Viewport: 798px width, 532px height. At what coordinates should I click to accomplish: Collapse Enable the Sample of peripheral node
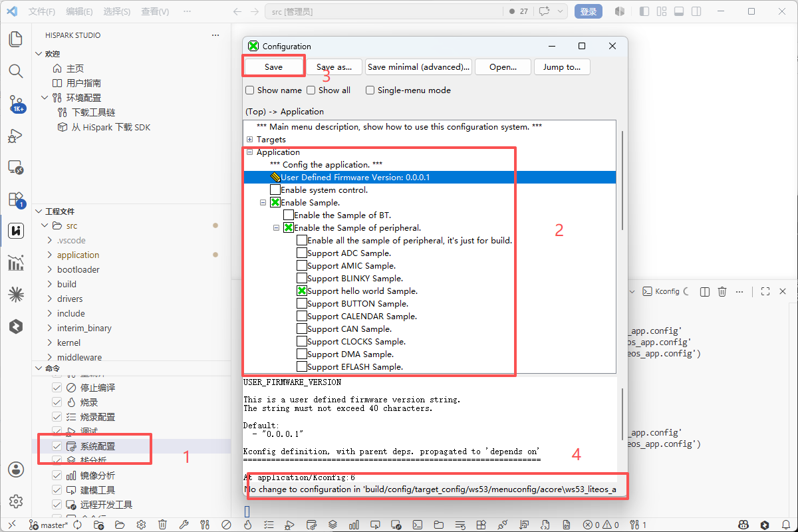pos(276,227)
